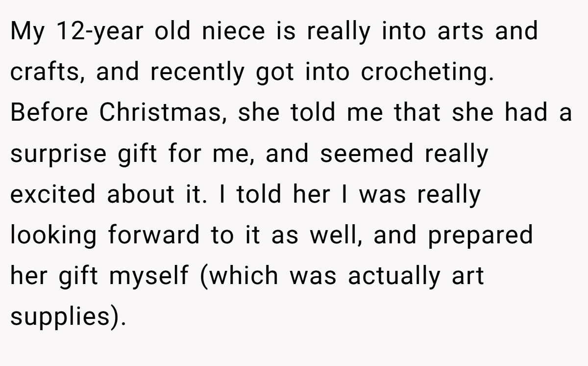Click the word "Christmas" in the text
This screenshot has width=588, height=366.
(x=162, y=113)
